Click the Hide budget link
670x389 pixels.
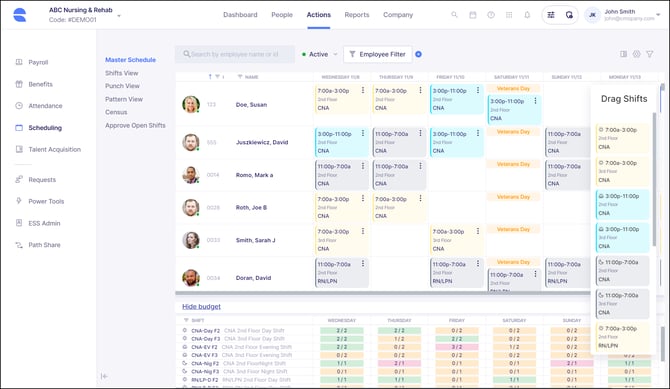tap(201, 306)
